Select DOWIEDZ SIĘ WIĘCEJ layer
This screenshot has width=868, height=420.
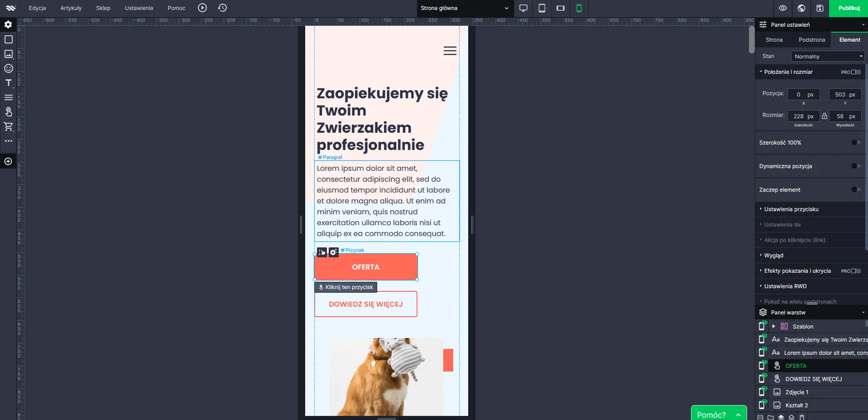pos(813,379)
